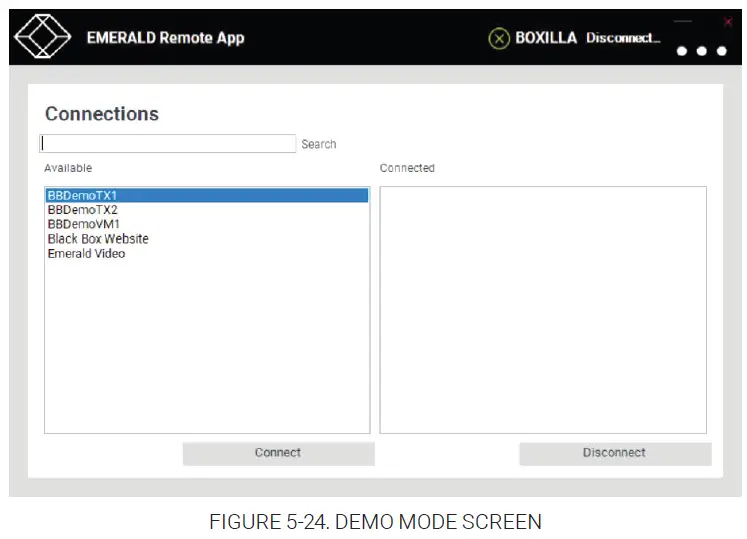
Task: Minimize the Emerald Remote App window
Action: click(683, 21)
